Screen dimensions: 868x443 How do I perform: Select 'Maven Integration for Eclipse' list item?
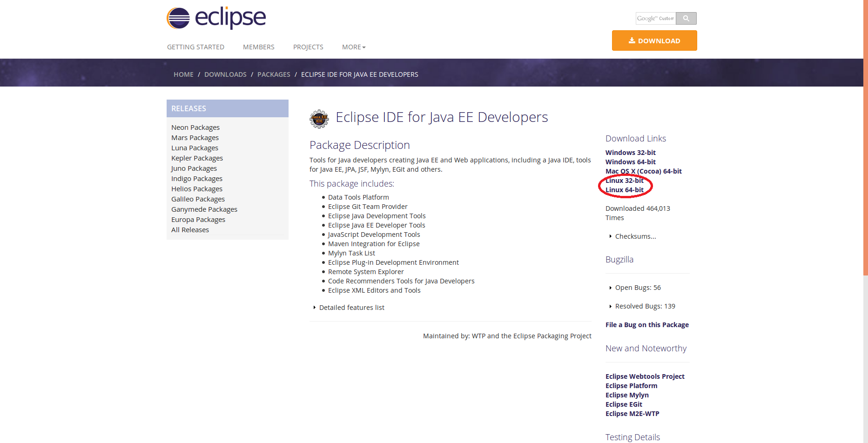click(374, 244)
